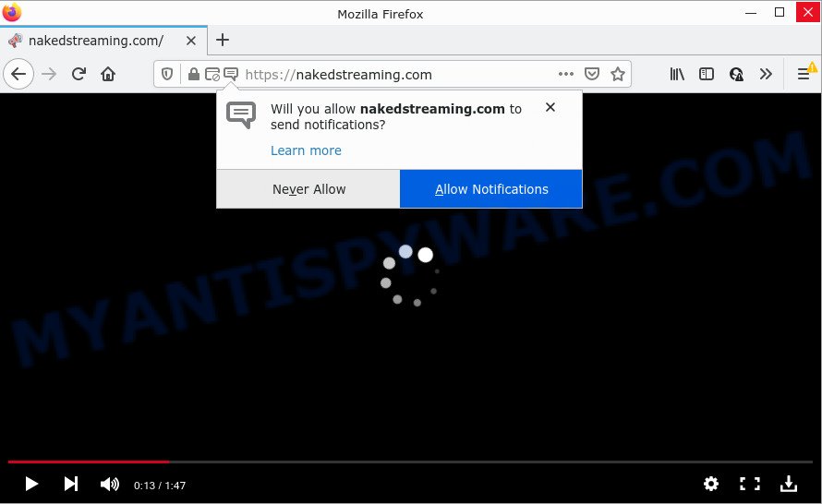Open the Library bookmarks panel
The width and height of the screenshot is (822, 504).
point(677,75)
